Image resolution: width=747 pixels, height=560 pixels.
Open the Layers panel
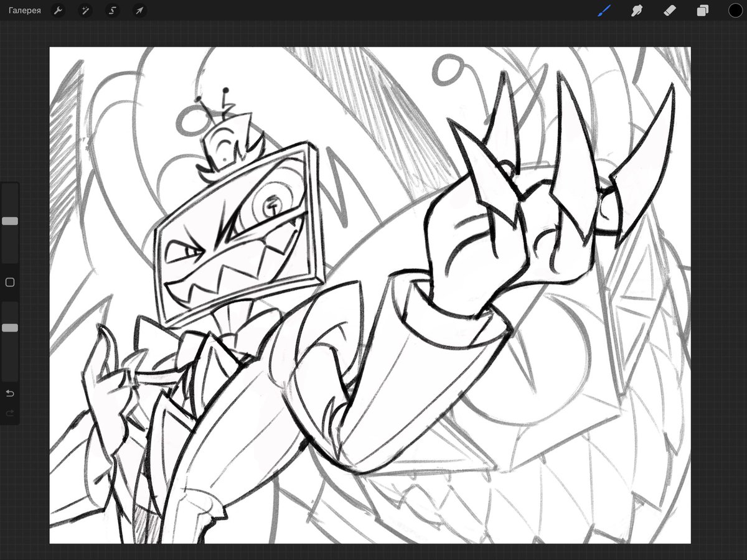tap(703, 11)
